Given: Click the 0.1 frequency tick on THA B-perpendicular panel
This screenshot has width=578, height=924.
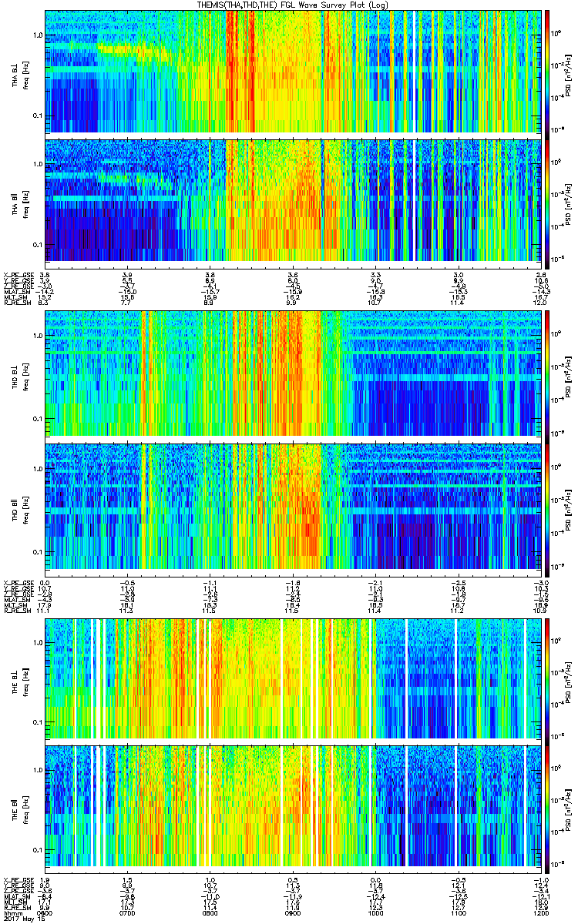Looking at the screenshot, I should click(37, 116).
